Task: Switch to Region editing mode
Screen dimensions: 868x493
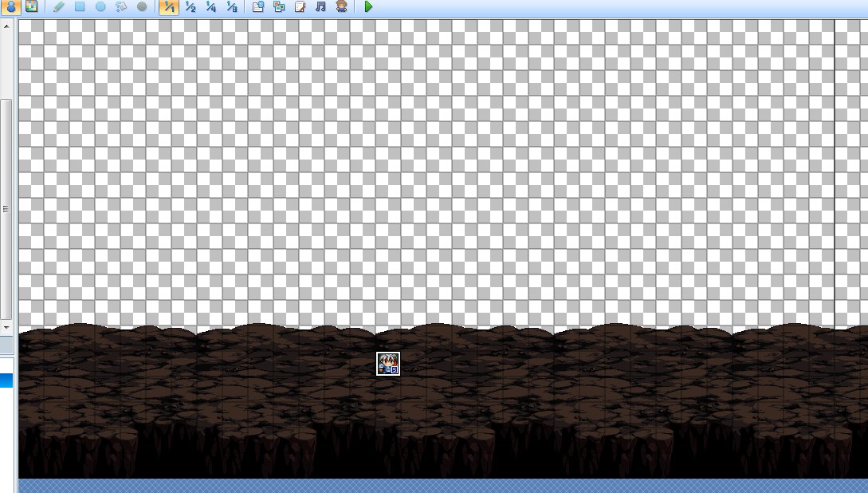Action: point(32,6)
